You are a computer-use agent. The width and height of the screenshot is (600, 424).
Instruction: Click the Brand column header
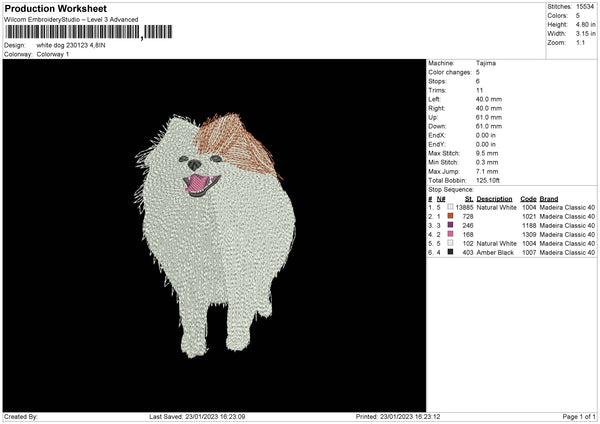(549, 199)
